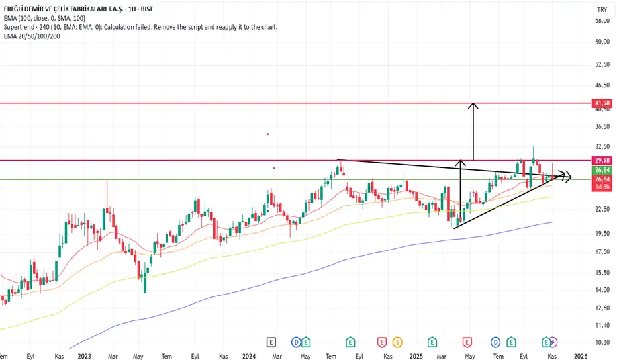
Task: Click the 2025 time axis label
Action: [x=416, y=356]
